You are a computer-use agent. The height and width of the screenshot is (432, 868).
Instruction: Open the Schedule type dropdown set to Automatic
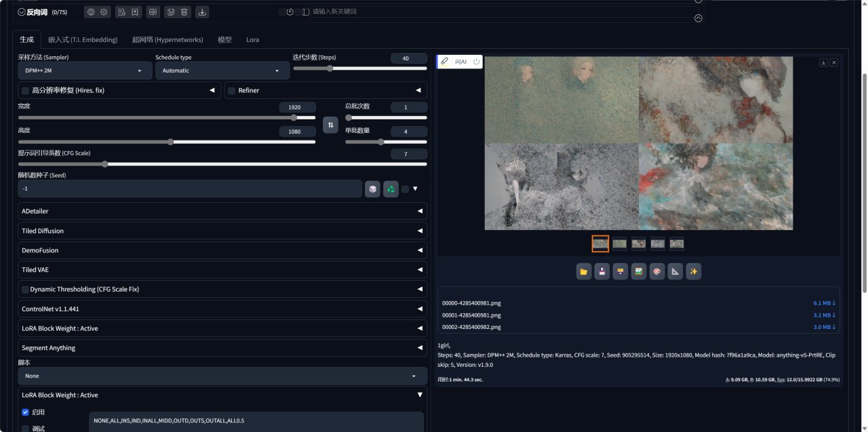pos(222,71)
